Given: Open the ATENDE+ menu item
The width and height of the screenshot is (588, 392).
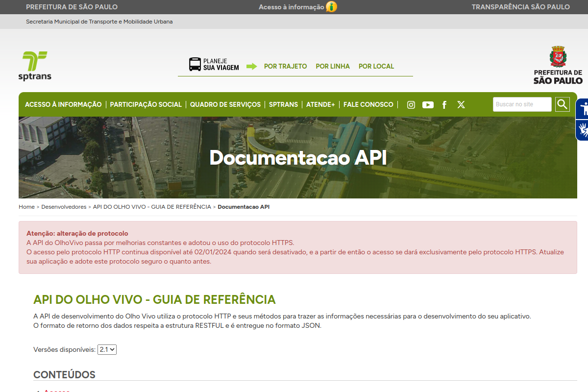Looking at the screenshot, I should 320,104.
